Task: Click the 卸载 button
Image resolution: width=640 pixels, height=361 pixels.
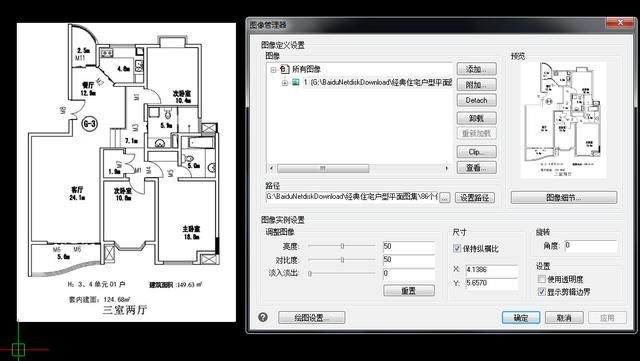Action: 476,118
